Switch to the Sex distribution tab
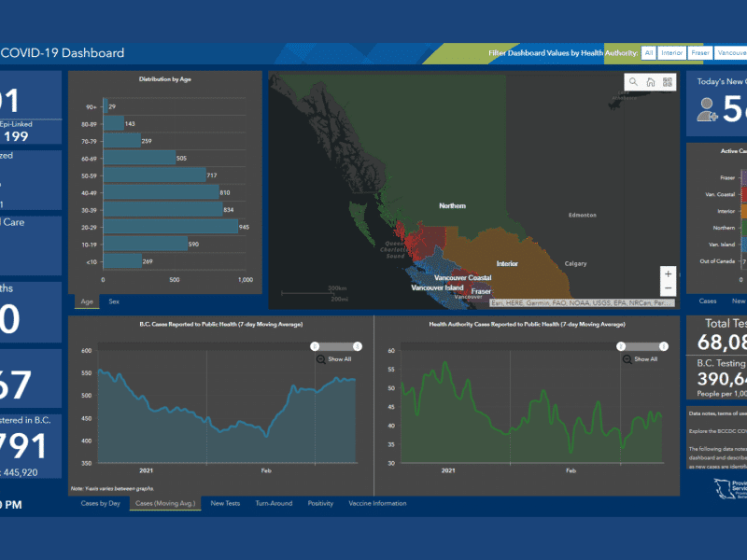747x560 pixels. pos(114,301)
